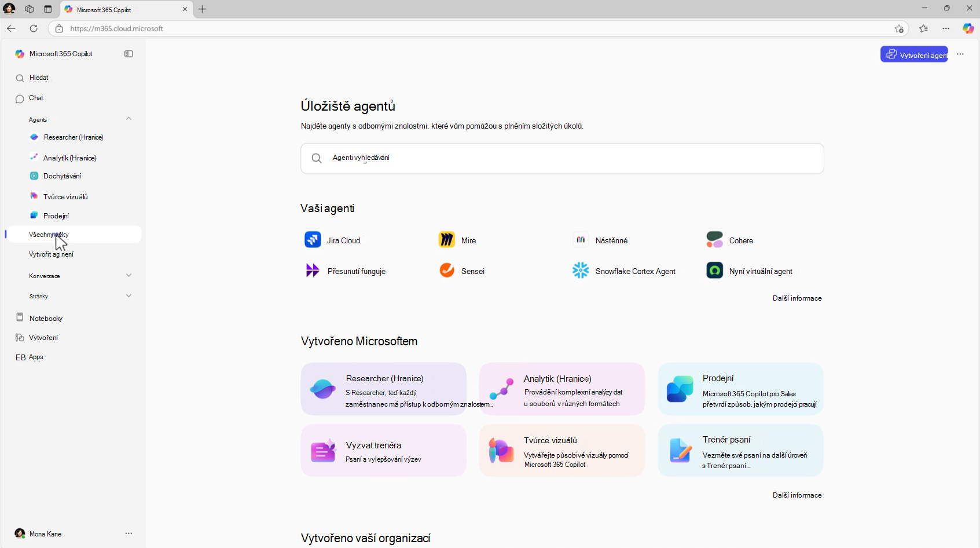Open browser favorites list icon
Viewport: 980px width, 548px height.
pos(923,28)
